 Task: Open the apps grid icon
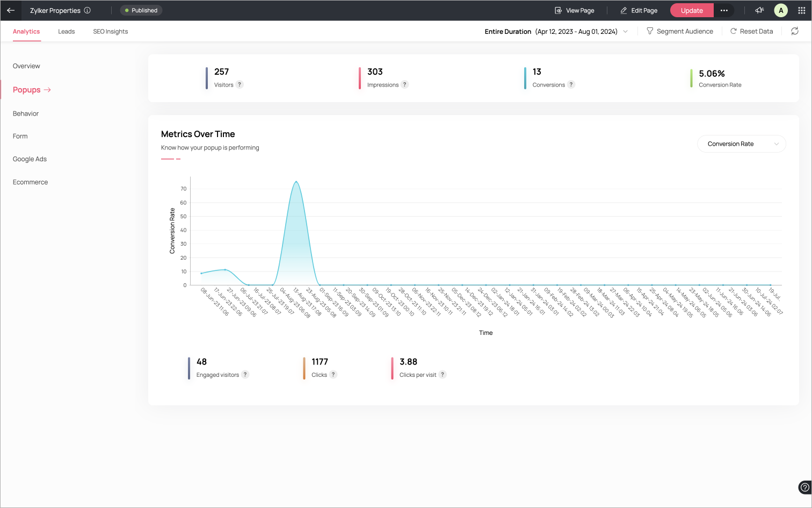[801, 10]
